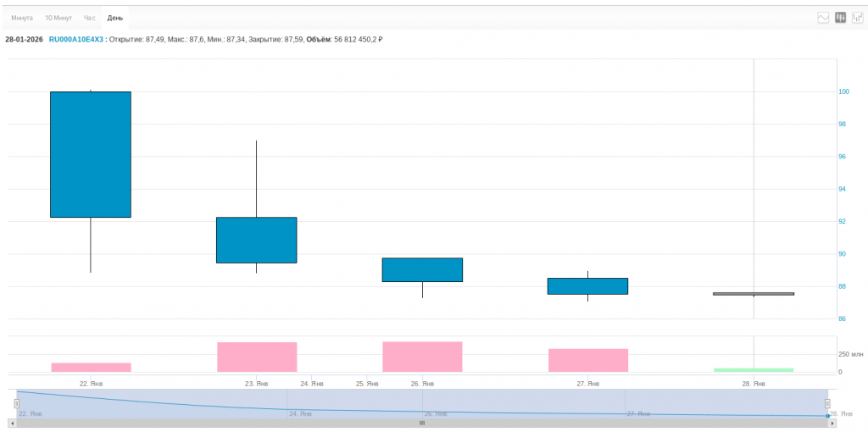Click the 27 Янв candlestick body
This screenshot has height=432, width=868.
[587, 285]
